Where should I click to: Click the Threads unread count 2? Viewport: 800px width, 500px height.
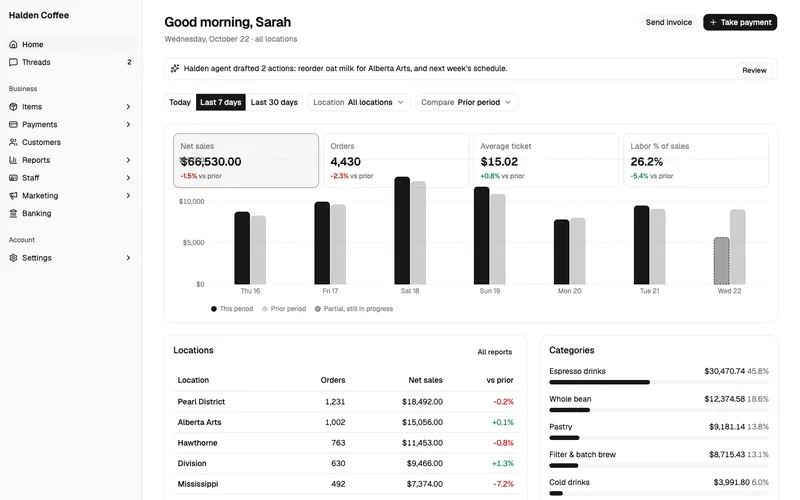[129, 62]
